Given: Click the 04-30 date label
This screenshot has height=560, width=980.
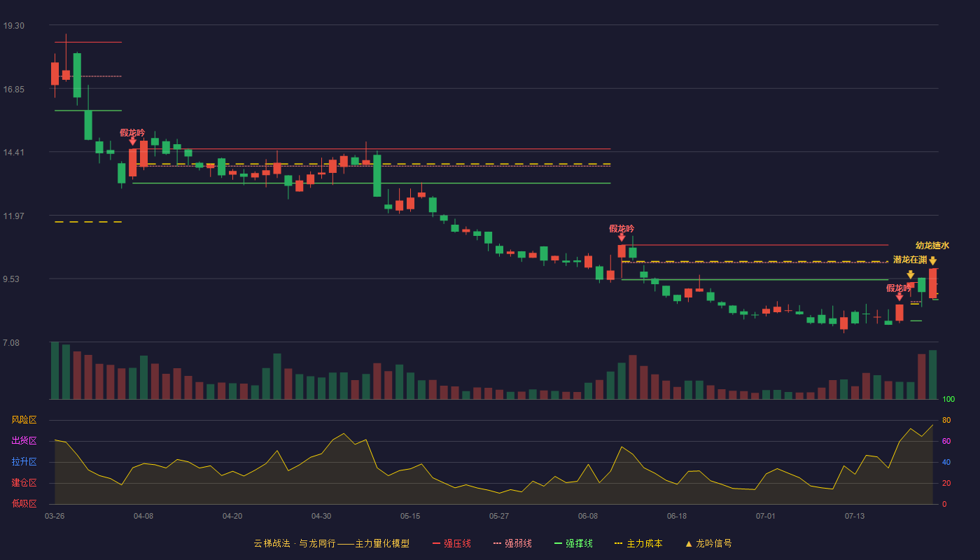Looking at the screenshot, I should pyautogui.click(x=321, y=516).
